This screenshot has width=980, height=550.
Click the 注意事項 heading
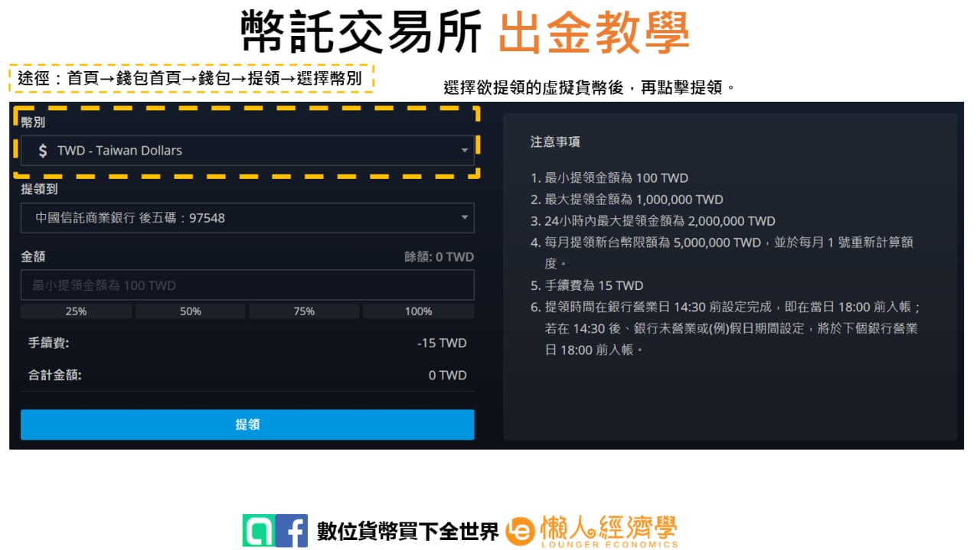point(555,142)
